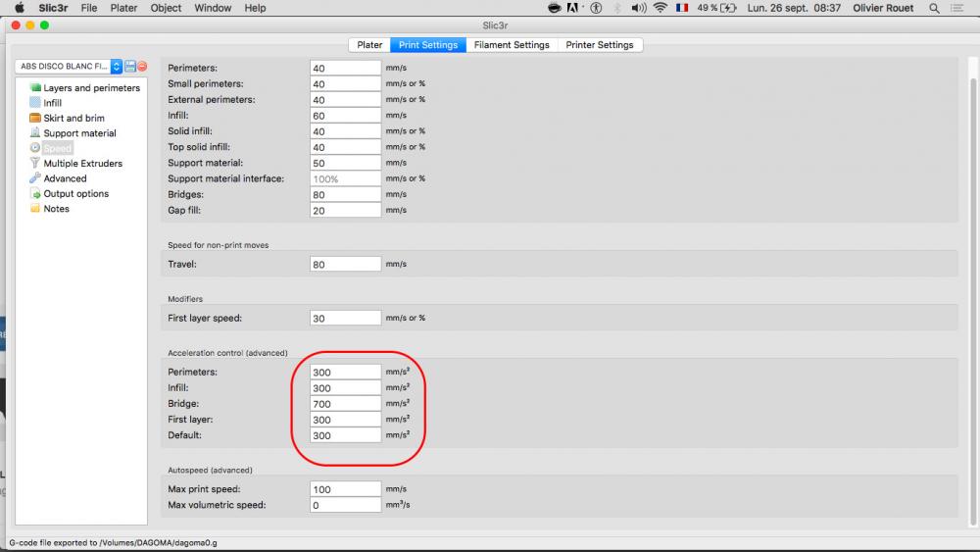Edit the Gap fill speed field
Viewport: 980px width, 552px height.
point(345,210)
